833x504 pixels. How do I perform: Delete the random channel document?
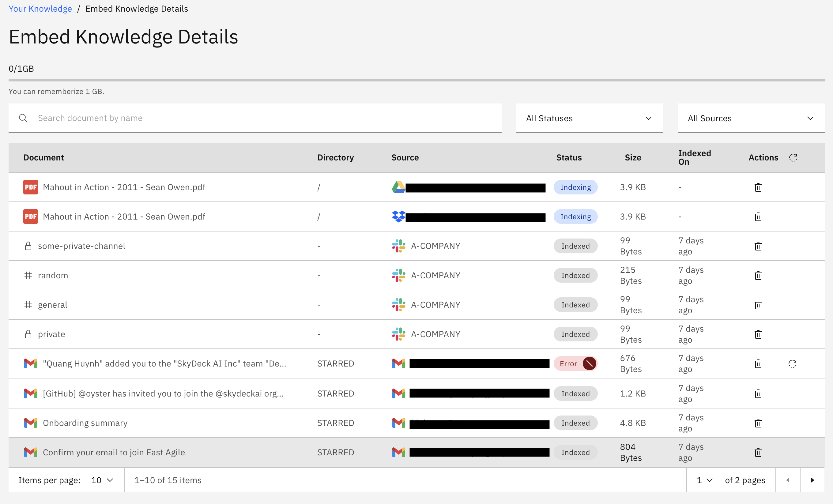(x=758, y=275)
